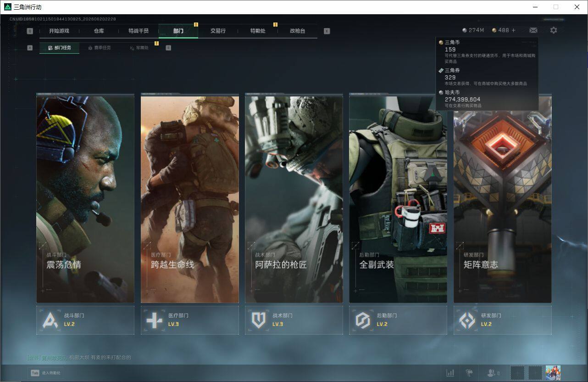Click the 274M 哈夫币 balance
Viewport: 588px width, 382px height.
coord(473,30)
